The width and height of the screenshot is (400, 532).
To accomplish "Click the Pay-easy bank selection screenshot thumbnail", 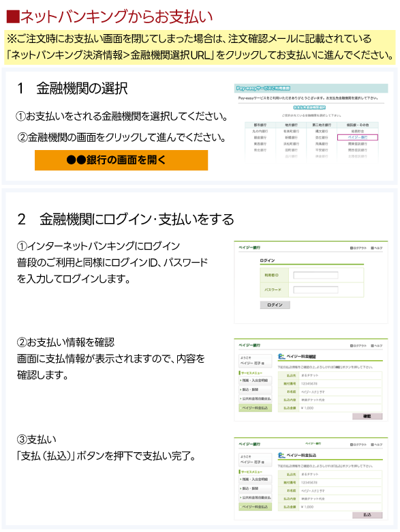I will point(311,122).
